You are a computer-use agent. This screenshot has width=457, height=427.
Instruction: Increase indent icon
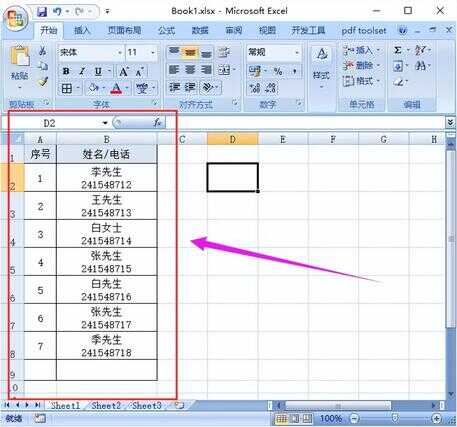click(x=190, y=88)
